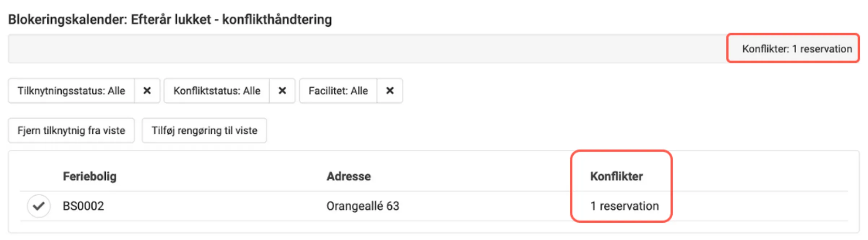
Task: Select the Konflikter column header
Action: (616, 176)
